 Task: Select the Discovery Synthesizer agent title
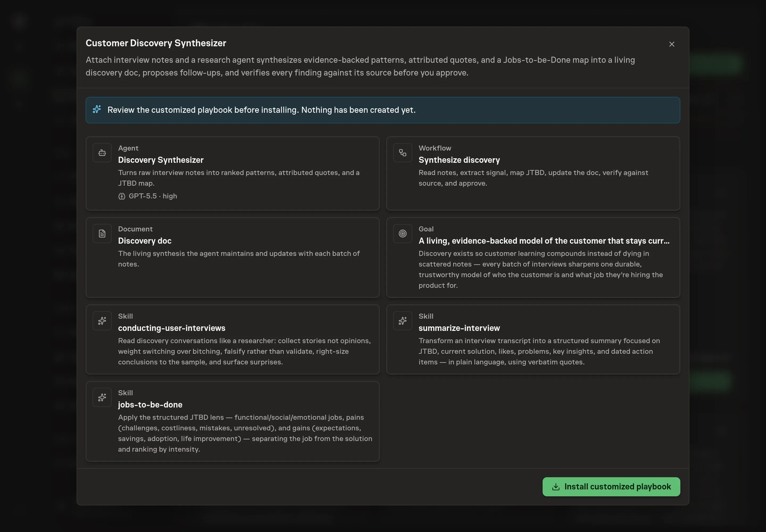161,160
